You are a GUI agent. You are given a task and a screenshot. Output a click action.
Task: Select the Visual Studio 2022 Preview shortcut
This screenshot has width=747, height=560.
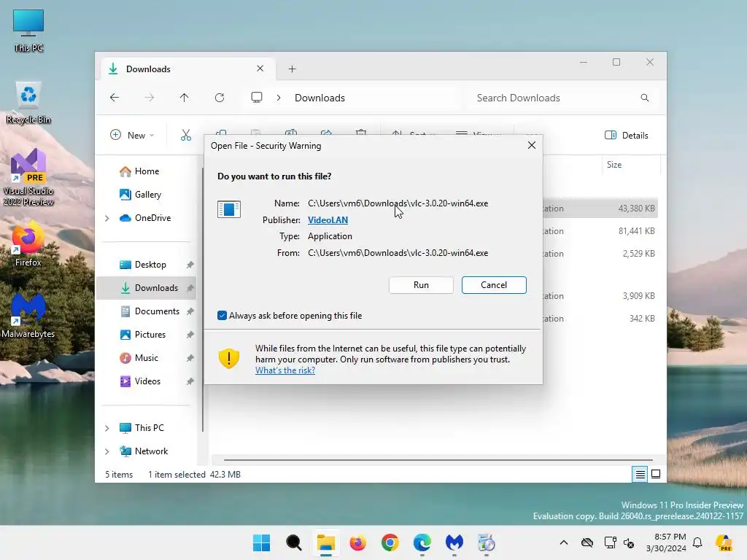tap(28, 177)
